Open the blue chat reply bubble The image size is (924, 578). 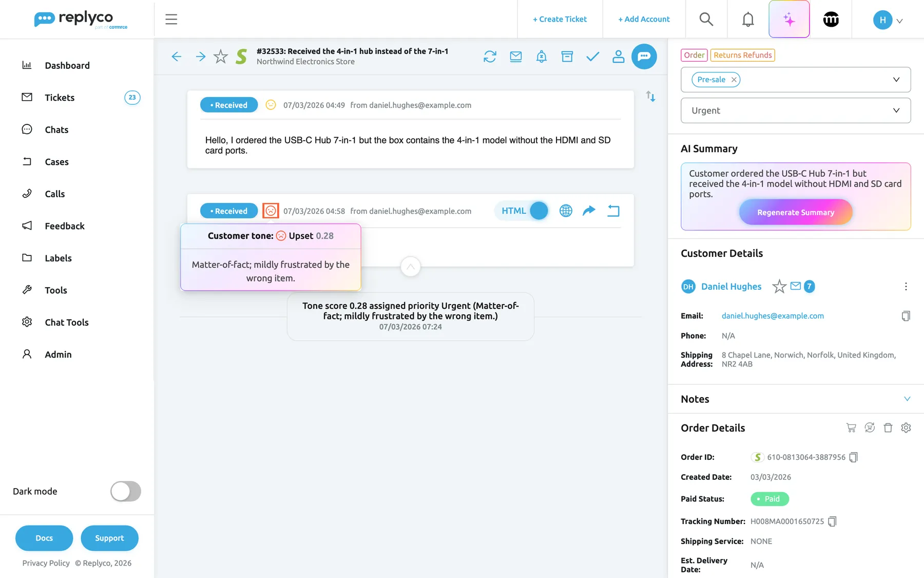tap(644, 57)
